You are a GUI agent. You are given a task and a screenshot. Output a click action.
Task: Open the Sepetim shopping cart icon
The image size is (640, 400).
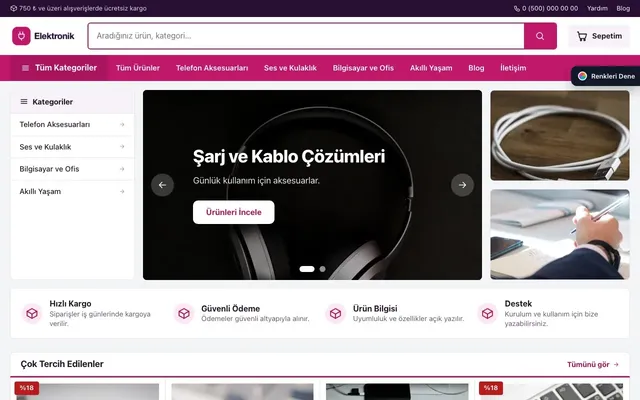(x=582, y=36)
